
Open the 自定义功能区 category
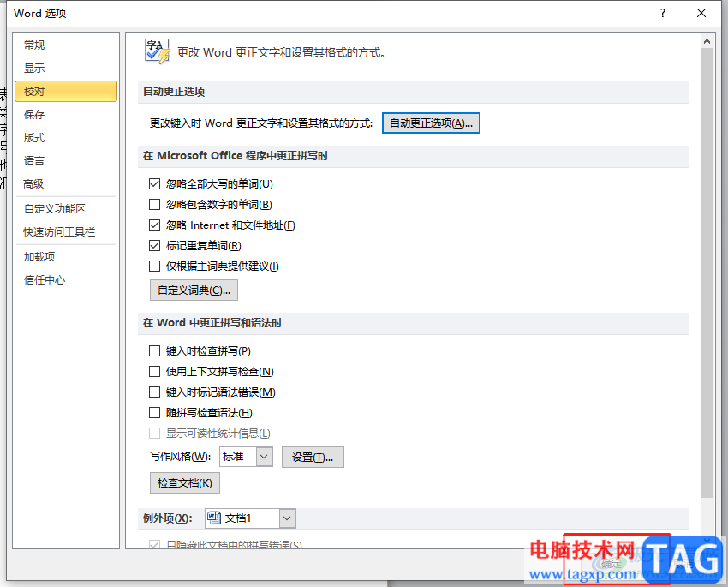(x=65, y=209)
